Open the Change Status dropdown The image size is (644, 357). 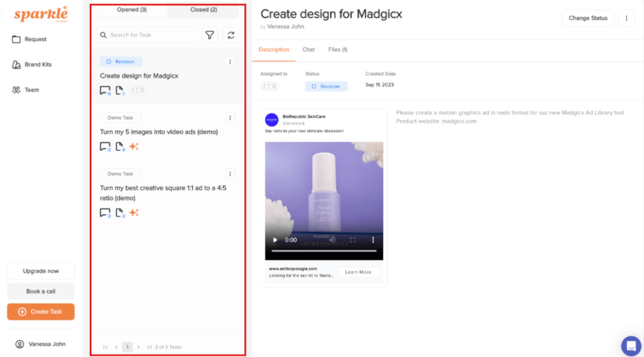point(588,18)
